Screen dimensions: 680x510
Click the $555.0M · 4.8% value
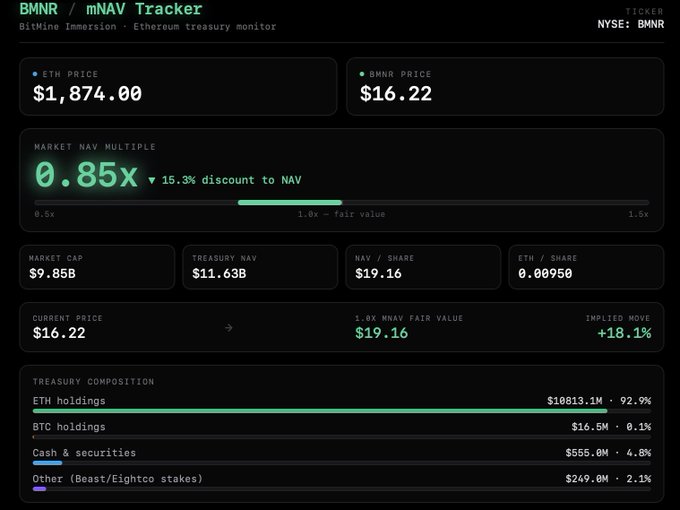pyautogui.click(x=608, y=453)
